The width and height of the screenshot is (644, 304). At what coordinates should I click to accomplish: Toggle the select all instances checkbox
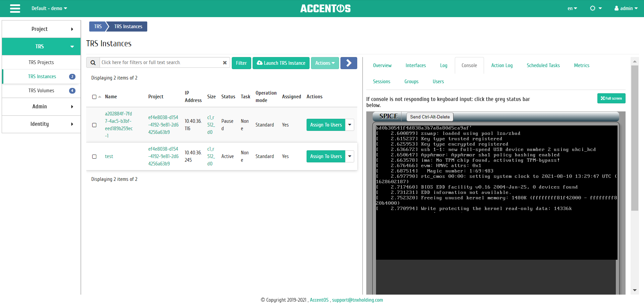click(x=94, y=97)
